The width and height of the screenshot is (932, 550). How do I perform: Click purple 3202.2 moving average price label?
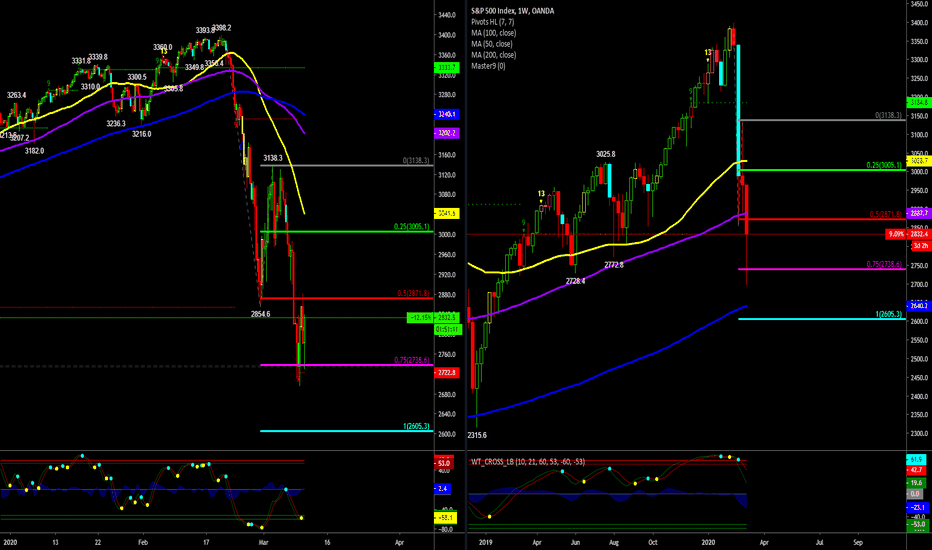[x=446, y=133]
